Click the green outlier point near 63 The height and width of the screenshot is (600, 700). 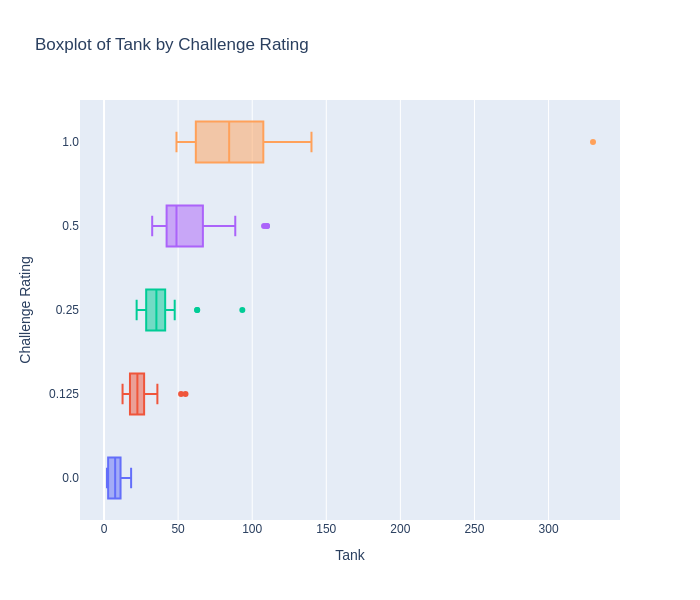pyautogui.click(x=197, y=310)
